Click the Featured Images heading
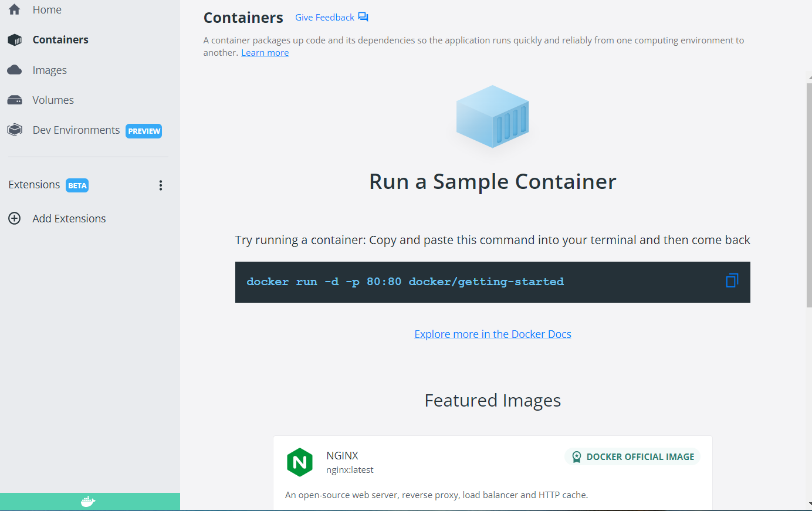This screenshot has height=511, width=812. click(493, 400)
